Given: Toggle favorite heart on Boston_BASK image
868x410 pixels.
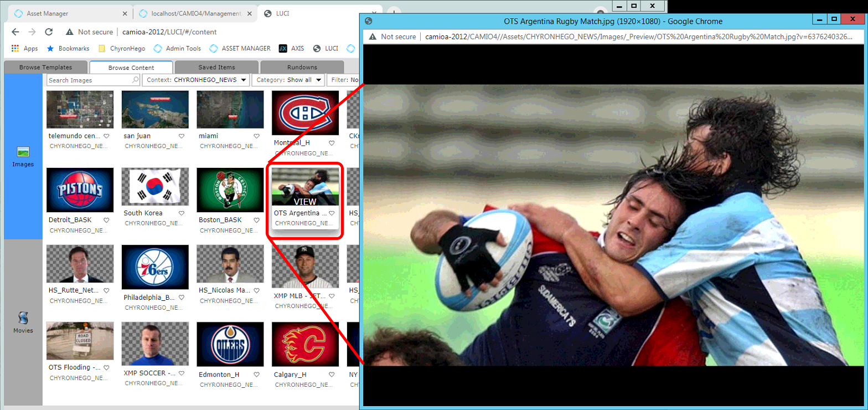Looking at the screenshot, I should click(x=256, y=220).
